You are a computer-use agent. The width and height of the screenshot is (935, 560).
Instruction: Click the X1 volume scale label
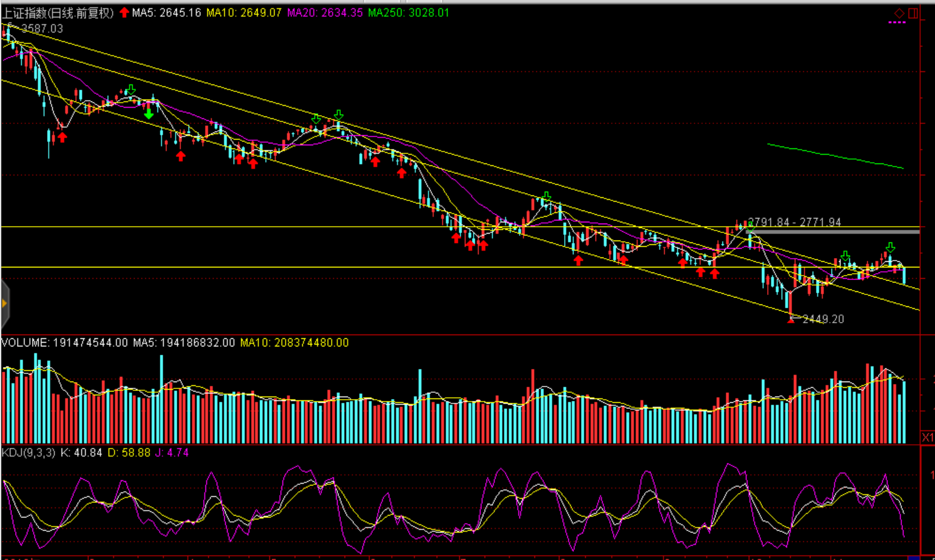pos(927,437)
